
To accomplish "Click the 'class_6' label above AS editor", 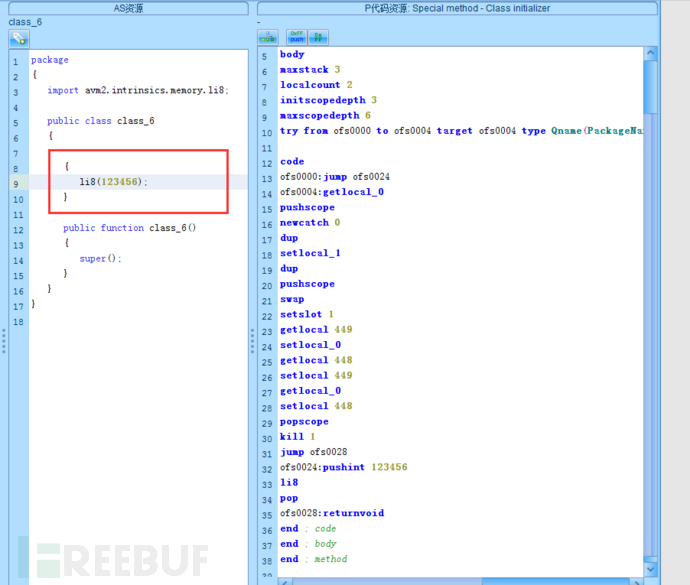I will click(25, 22).
